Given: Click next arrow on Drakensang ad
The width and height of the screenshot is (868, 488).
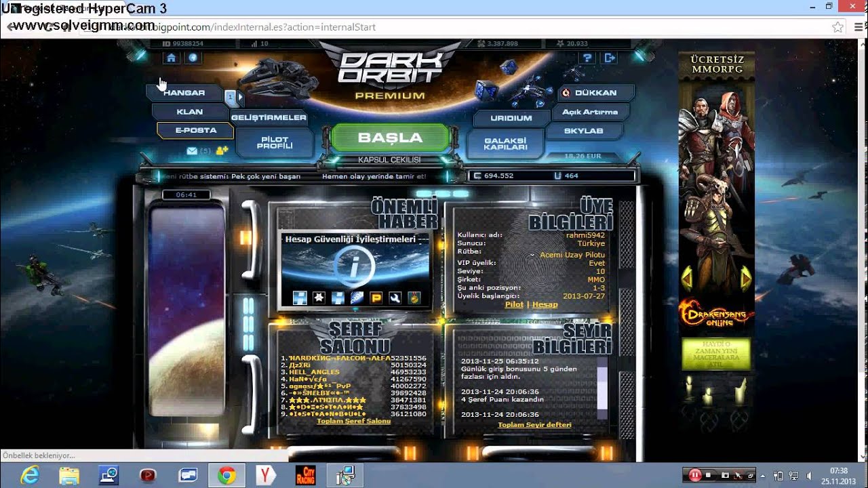Looking at the screenshot, I should click(x=746, y=278).
